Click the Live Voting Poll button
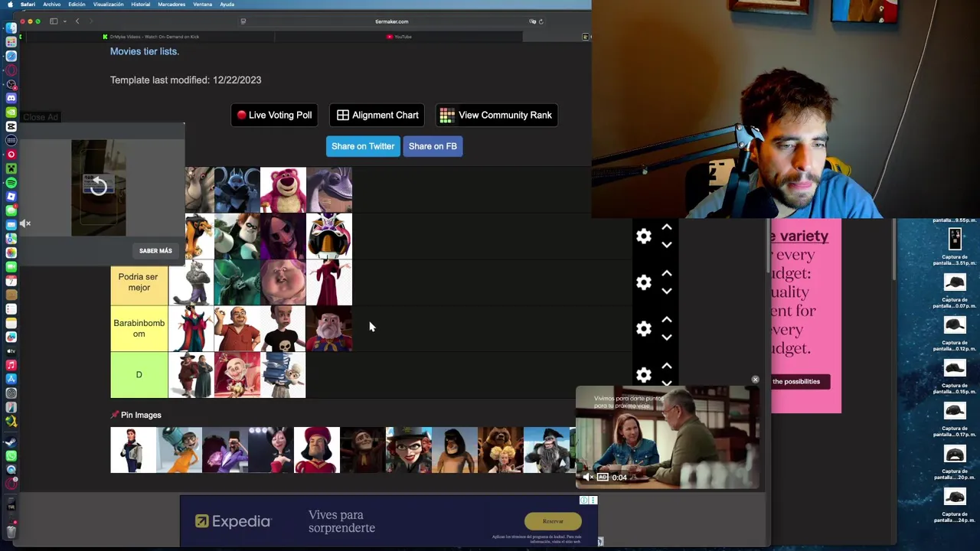 coord(274,115)
